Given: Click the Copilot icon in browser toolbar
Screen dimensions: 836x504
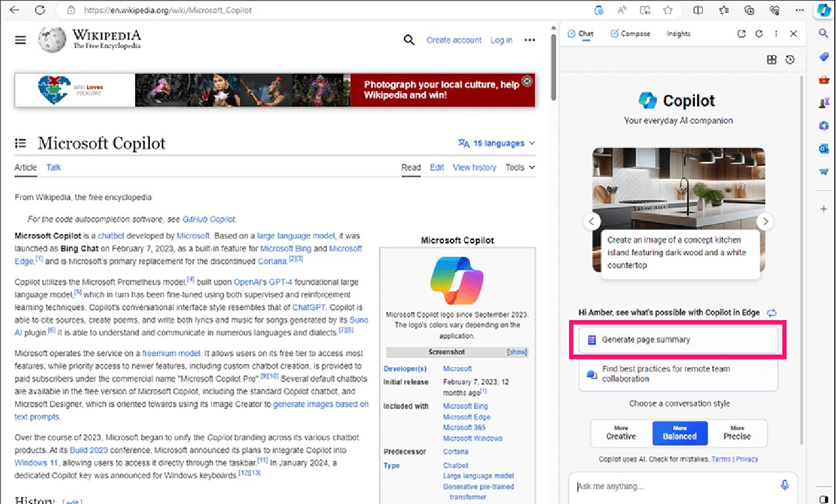Looking at the screenshot, I should pos(823,10).
